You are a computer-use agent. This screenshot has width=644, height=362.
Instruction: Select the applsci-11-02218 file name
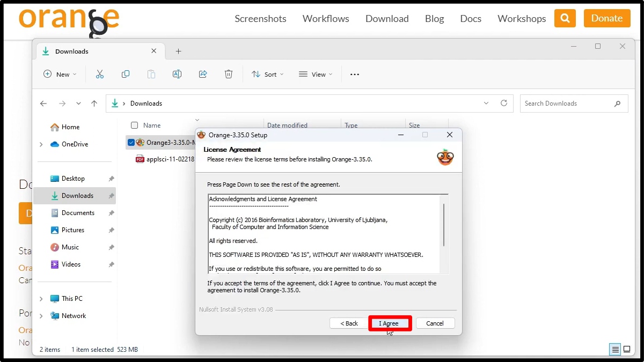pos(170,159)
